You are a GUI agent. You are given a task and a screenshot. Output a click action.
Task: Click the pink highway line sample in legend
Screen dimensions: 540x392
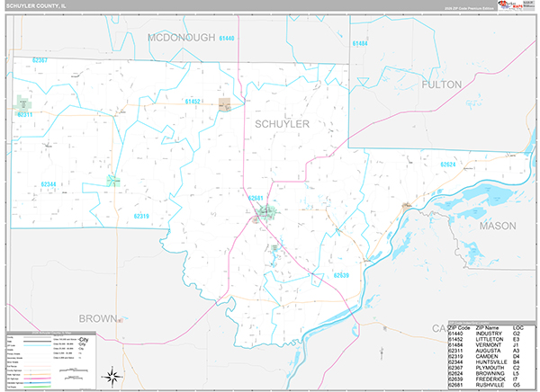pyautogui.click(x=37, y=379)
